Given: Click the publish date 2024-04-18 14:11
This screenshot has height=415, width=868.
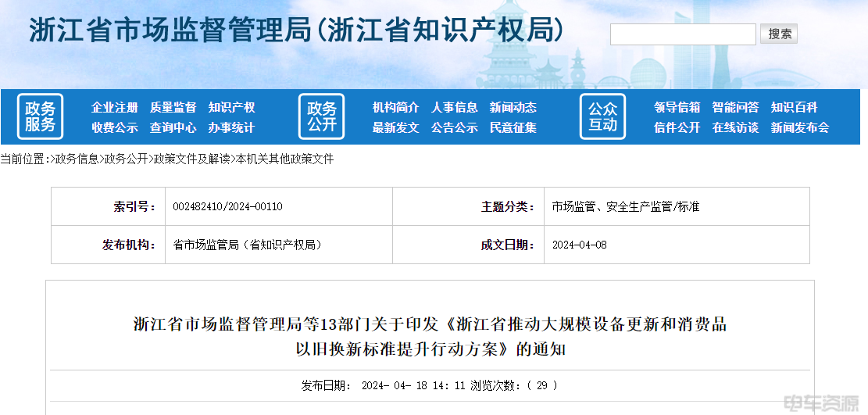Looking at the screenshot, I should [x=413, y=385].
